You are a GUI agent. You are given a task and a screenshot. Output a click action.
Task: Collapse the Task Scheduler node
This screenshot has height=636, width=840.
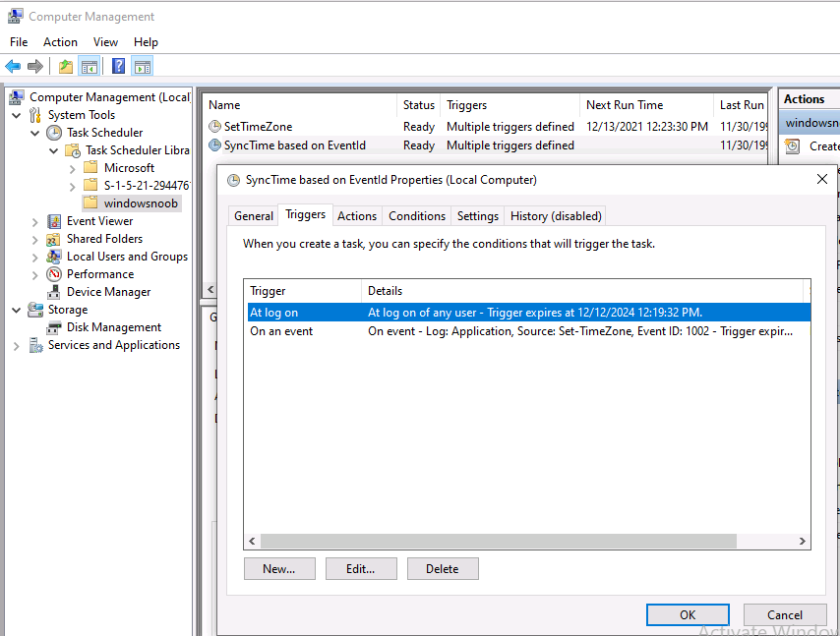point(34,133)
